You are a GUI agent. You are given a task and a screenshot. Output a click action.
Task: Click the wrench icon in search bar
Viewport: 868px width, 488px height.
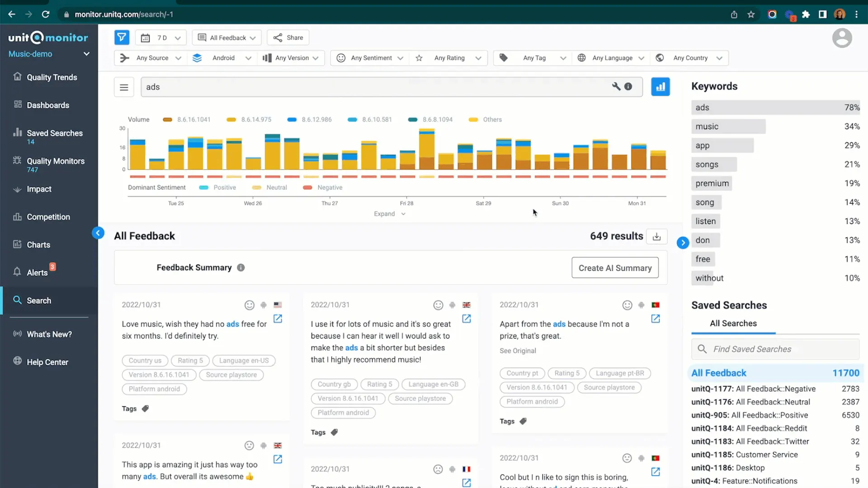[616, 86]
